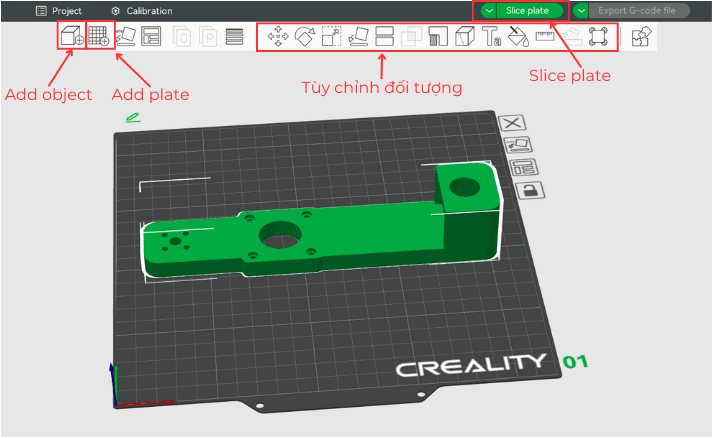Select the Rotate tool in toolbar

coord(305,38)
